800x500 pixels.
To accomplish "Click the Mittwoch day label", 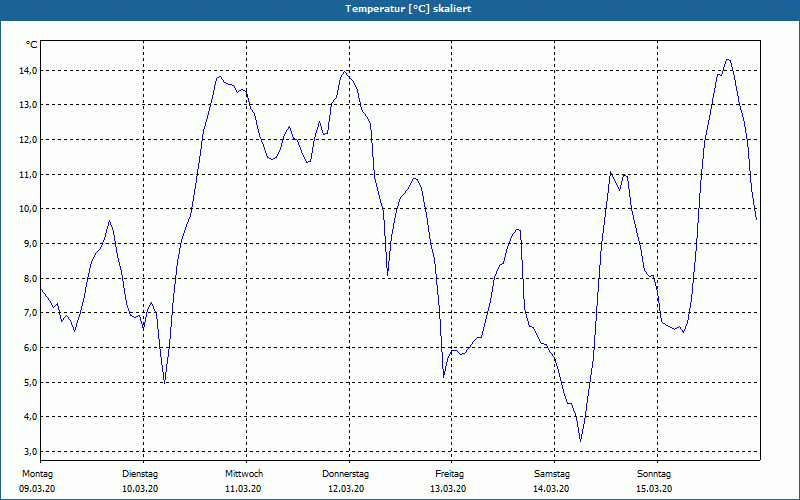I will pos(244,474).
